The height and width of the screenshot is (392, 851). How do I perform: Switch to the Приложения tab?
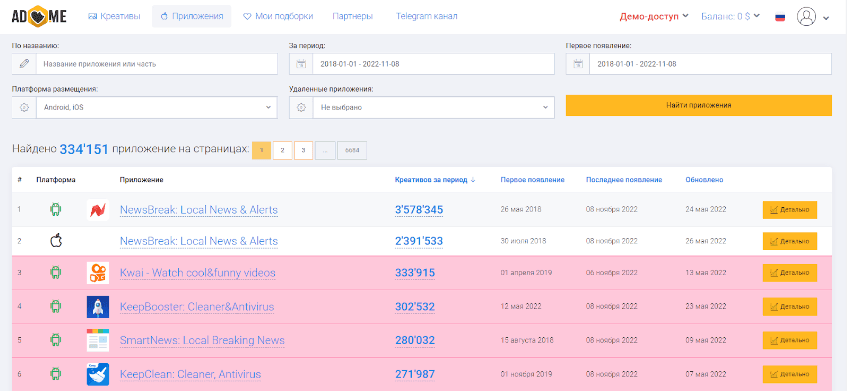(192, 16)
